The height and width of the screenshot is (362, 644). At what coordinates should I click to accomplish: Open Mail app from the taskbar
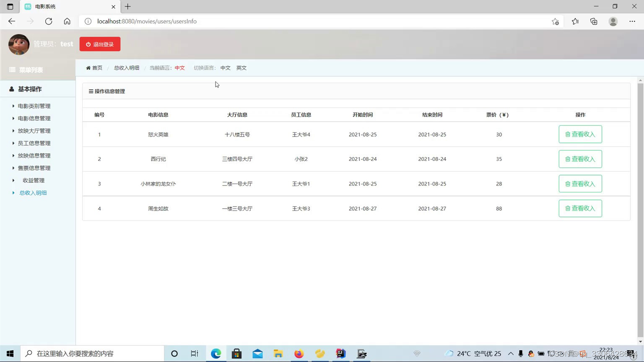[x=257, y=354]
